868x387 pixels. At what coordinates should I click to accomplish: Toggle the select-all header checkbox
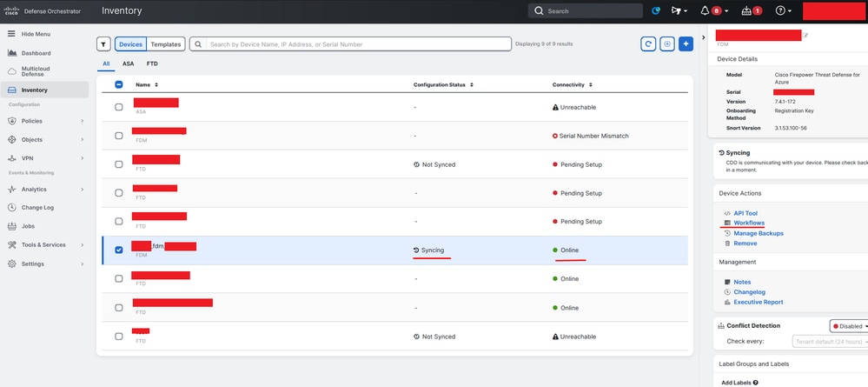point(118,85)
